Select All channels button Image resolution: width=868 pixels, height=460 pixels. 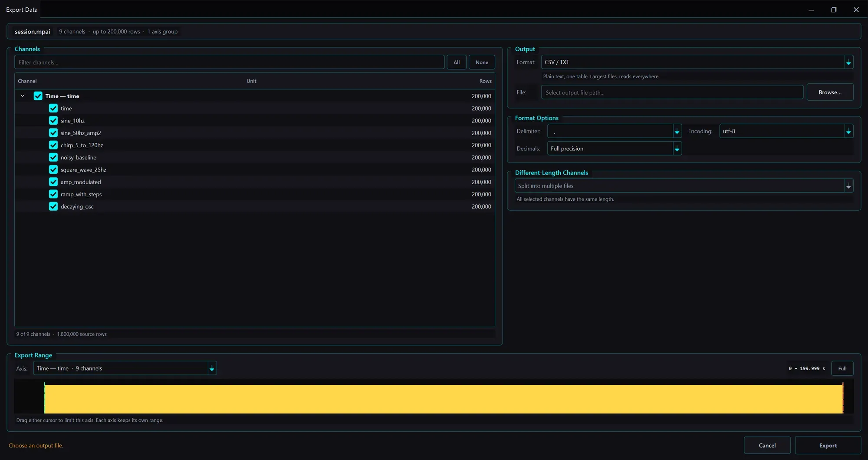tap(457, 62)
